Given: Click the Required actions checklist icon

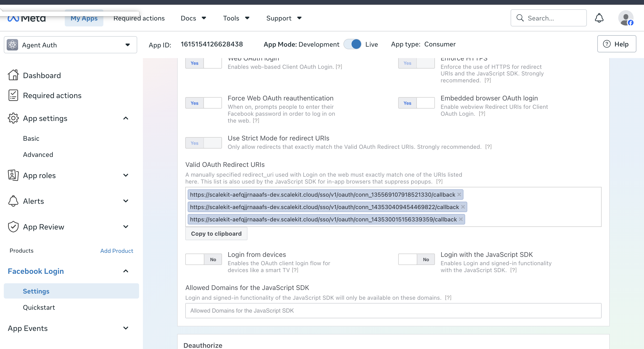Looking at the screenshot, I should coord(13,95).
